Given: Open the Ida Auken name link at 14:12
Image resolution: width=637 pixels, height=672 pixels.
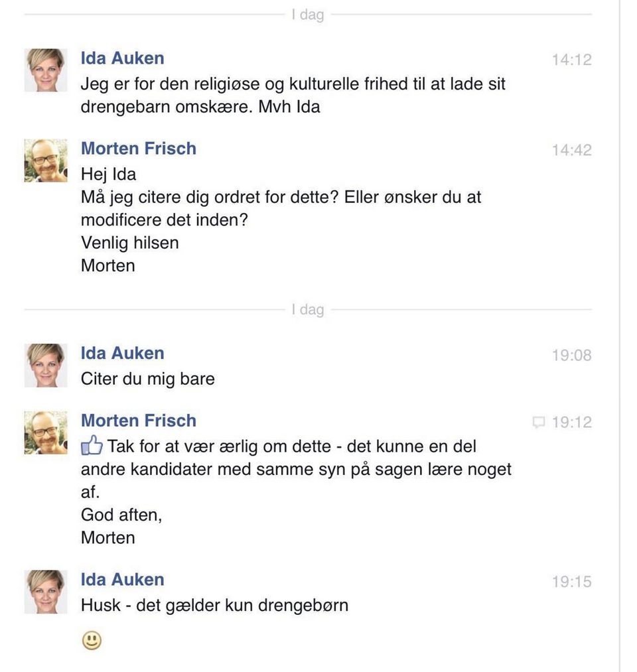Looking at the screenshot, I should 122,58.
